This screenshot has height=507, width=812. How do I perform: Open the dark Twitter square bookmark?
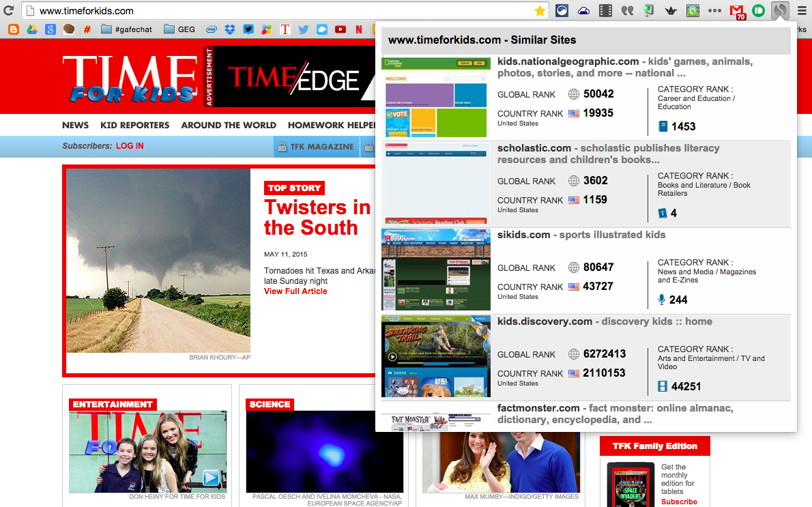click(248, 29)
